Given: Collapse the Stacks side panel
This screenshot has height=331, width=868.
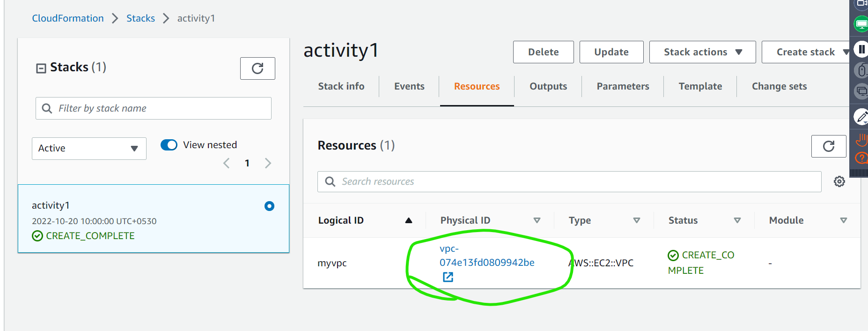Looking at the screenshot, I should [x=41, y=68].
